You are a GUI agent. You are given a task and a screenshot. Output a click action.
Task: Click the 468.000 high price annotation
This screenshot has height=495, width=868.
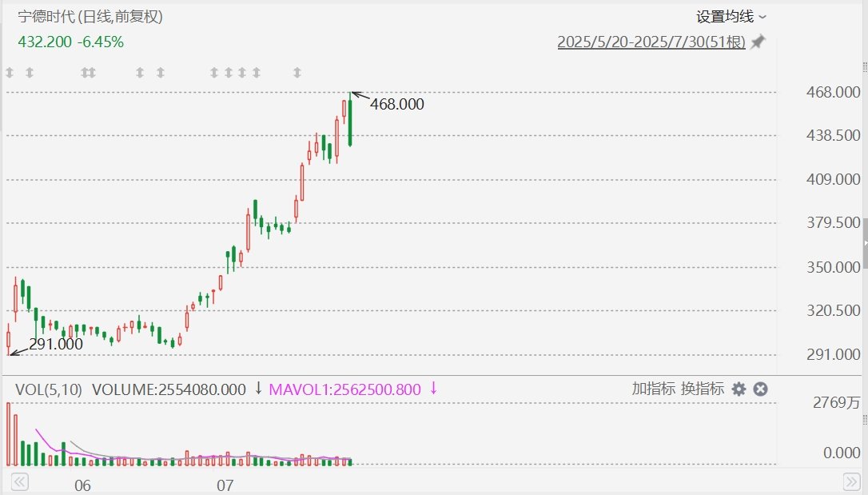click(397, 104)
